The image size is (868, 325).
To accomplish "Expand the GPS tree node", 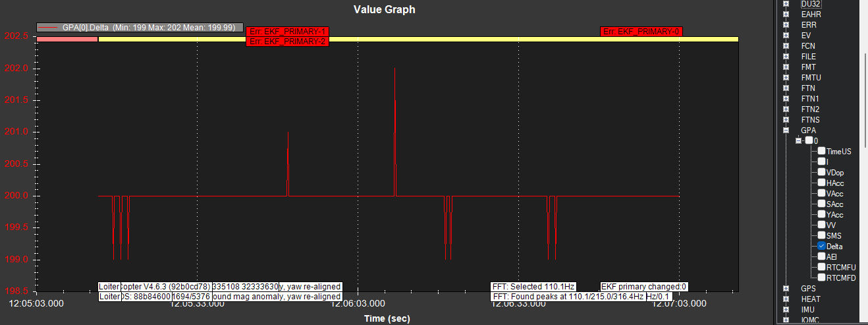I will [786, 289].
